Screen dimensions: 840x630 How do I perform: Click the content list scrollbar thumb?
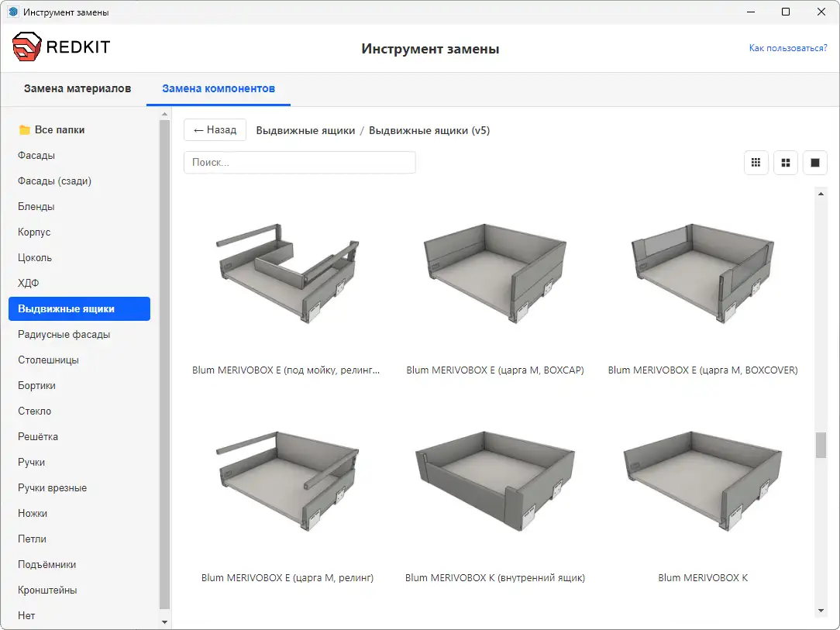[821, 445]
